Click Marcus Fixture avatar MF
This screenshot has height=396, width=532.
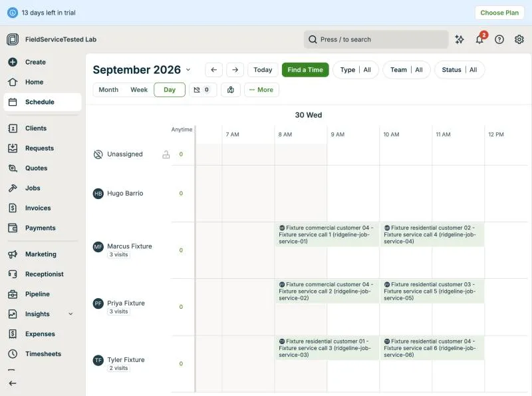98,246
